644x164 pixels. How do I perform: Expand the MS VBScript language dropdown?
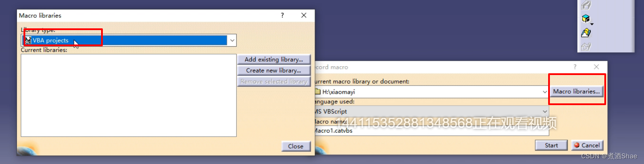point(545,111)
